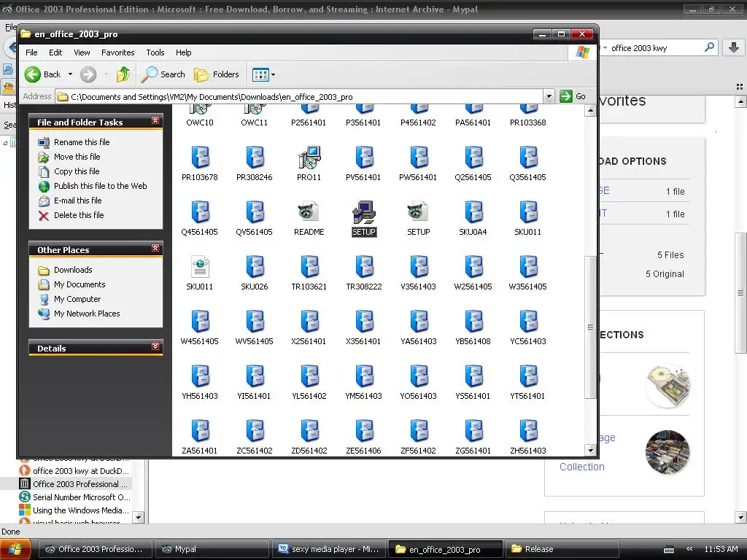747x560 pixels.
Task: Switch to sexy media player taskbar button
Action: 329,549
